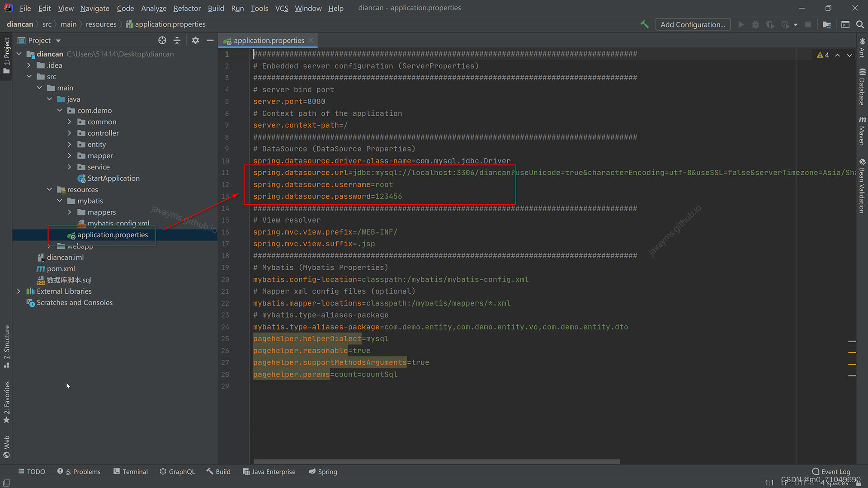Open the GraphQL tool window
The height and width of the screenshot is (488, 868).
click(x=177, y=471)
